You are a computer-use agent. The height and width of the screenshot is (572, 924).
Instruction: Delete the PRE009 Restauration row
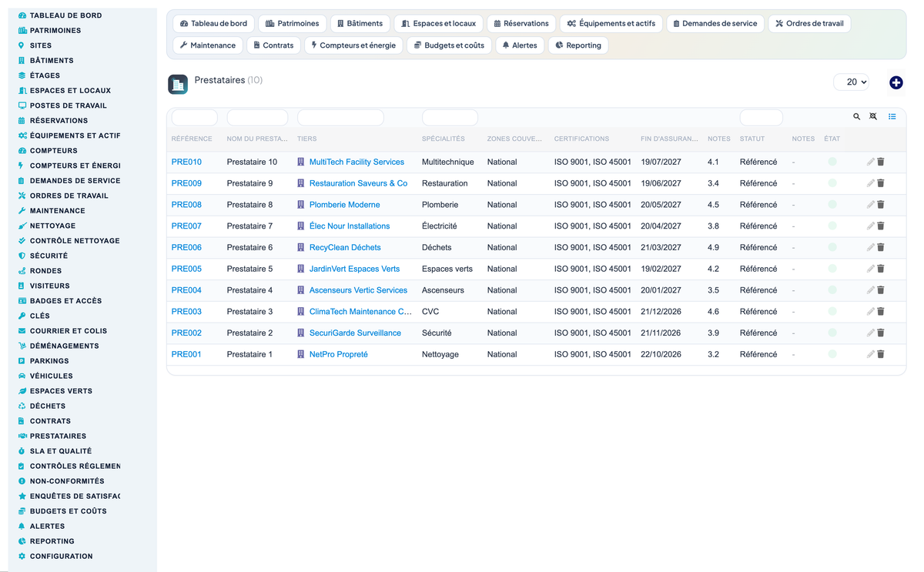pos(881,183)
